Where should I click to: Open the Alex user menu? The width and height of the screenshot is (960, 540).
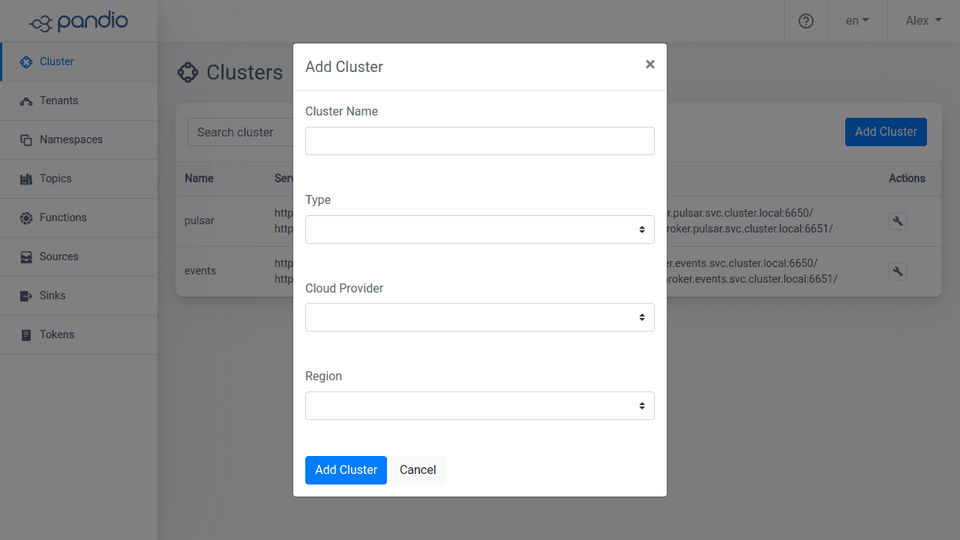pyautogui.click(x=923, y=21)
